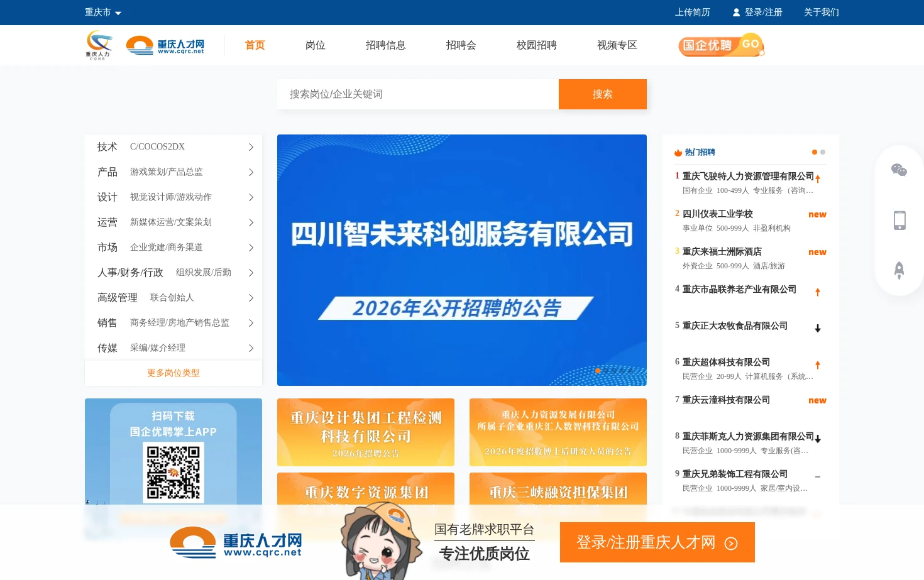
Task: Click up arrow beside 重庆飞驶特人力资源管理
Action: (x=818, y=179)
